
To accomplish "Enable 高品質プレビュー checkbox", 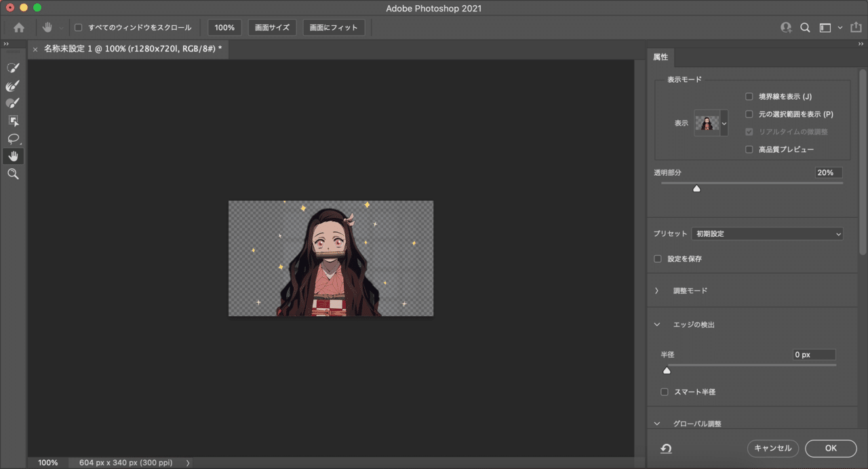I will [x=749, y=149].
